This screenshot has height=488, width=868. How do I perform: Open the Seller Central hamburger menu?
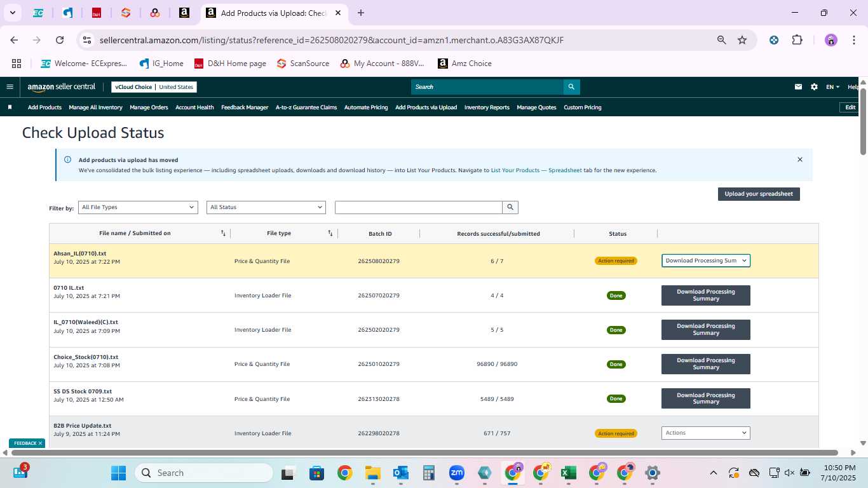coord(10,87)
